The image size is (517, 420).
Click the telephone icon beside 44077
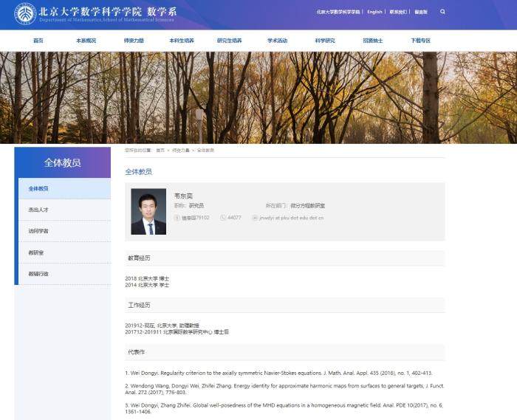tap(223, 218)
